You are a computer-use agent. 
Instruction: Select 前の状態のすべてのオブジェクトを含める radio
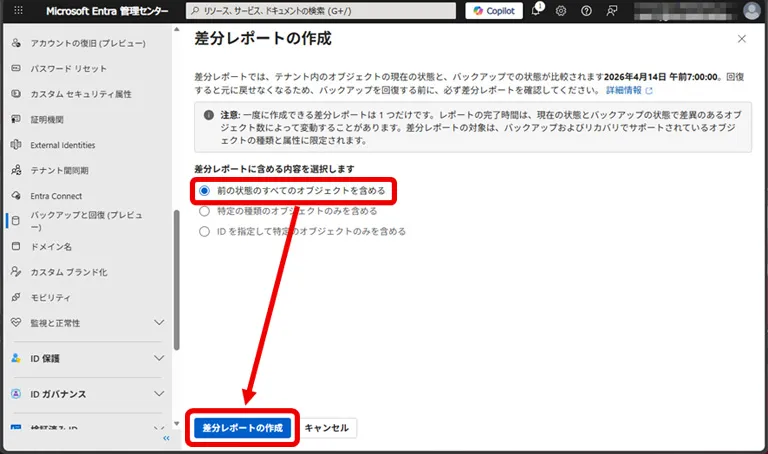(204, 191)
